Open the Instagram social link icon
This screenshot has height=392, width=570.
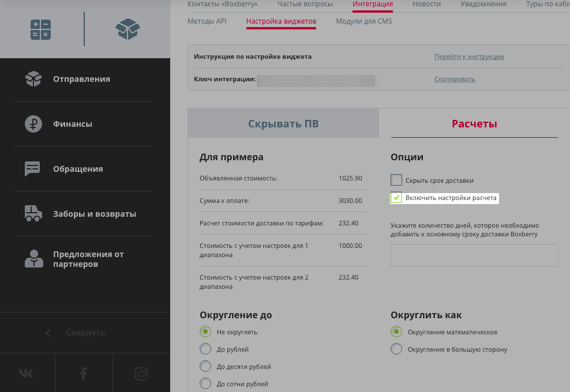click(141, 374)
